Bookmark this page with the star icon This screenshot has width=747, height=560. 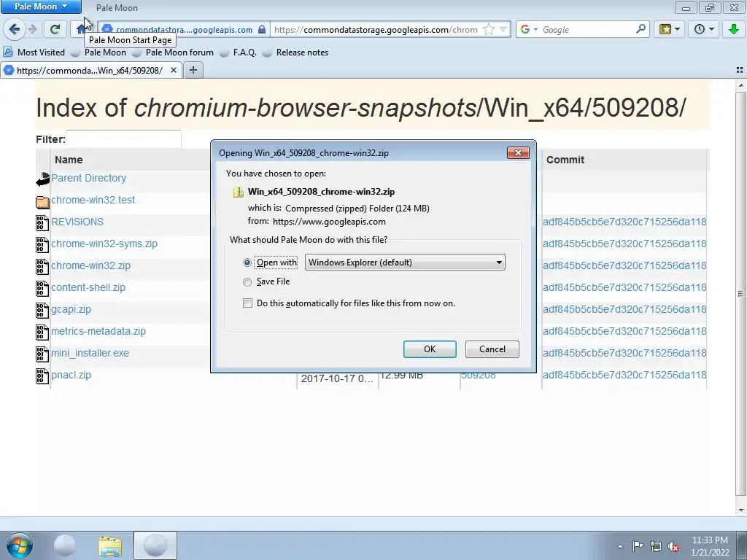click(488, 29)
